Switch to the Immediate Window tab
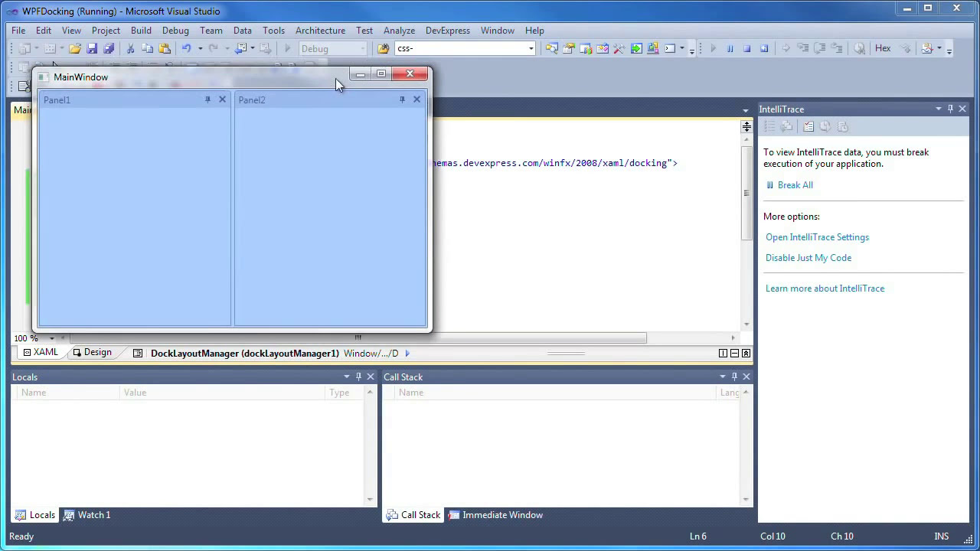Image resolution: width=980 pixels, height=551 pixels. [495, 515]
